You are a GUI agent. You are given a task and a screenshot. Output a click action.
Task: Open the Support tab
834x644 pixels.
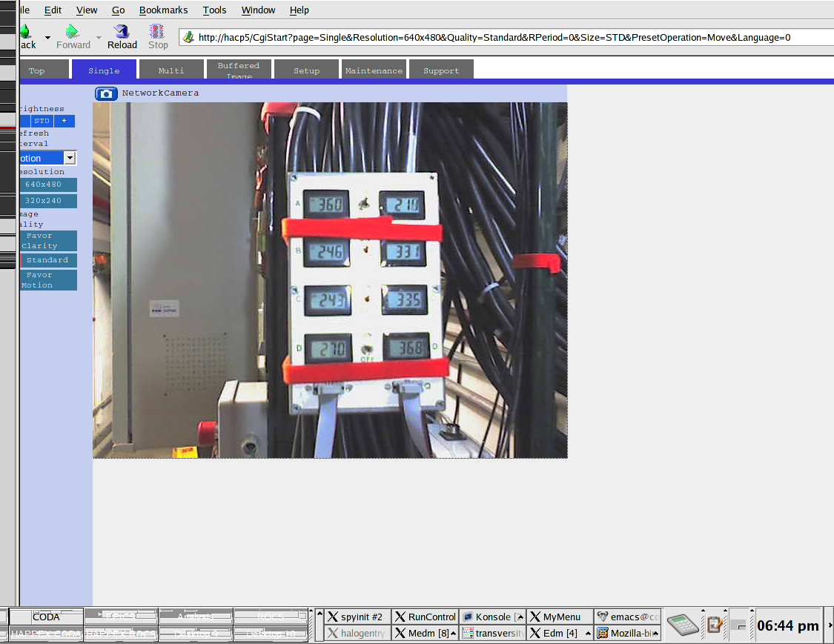tap(441, 70)
